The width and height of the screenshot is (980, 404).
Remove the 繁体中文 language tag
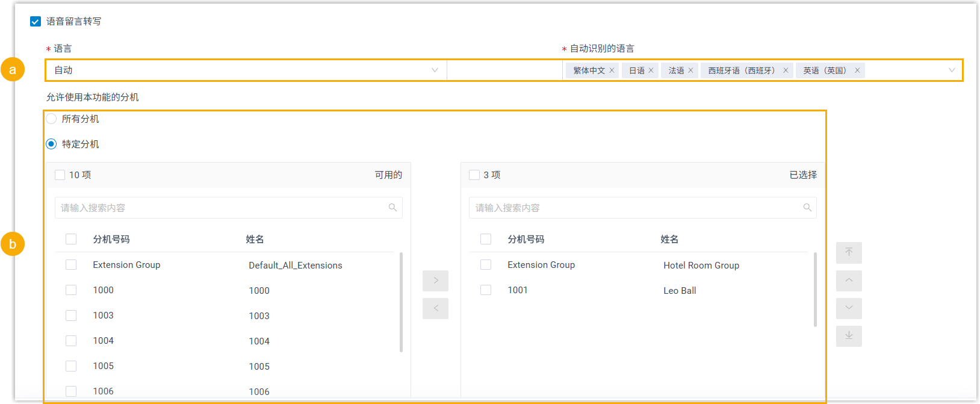click(612, 70)
